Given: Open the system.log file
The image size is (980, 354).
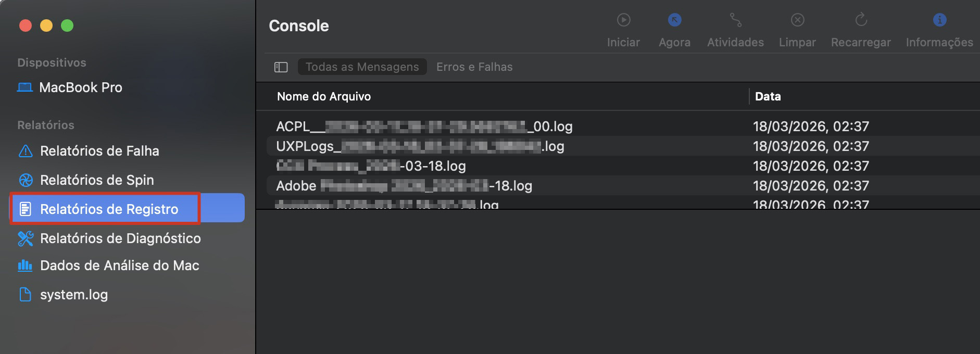Looking at the screenshot, I should coord(74,295).
